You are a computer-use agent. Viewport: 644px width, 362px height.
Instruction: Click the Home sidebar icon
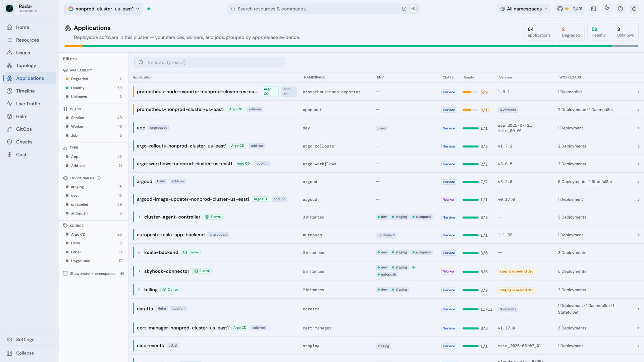click(x=9, y=27)
